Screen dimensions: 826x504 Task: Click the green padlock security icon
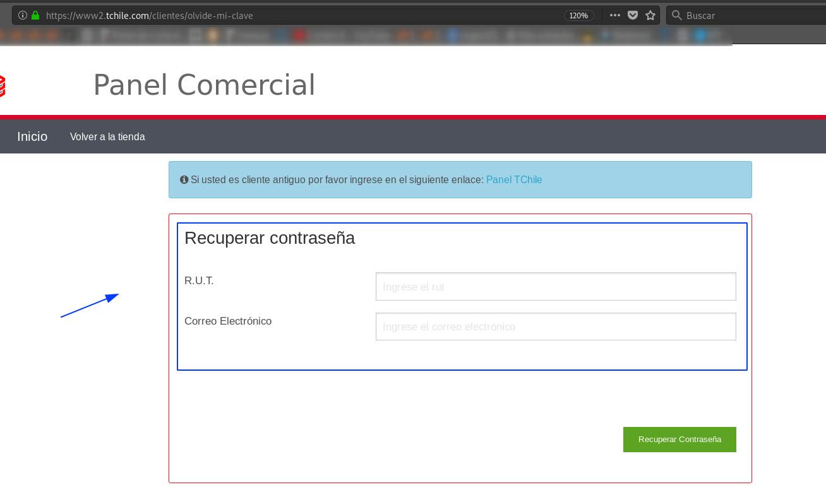pyautogui.click(x=35, y=15)
